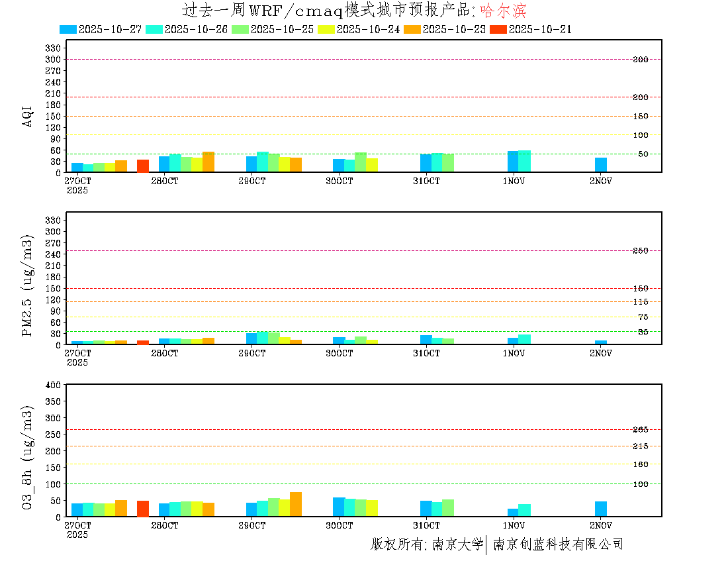Click the 南京创蓝科技有限公司 company text
728x563 pixels.
(558, 544)
